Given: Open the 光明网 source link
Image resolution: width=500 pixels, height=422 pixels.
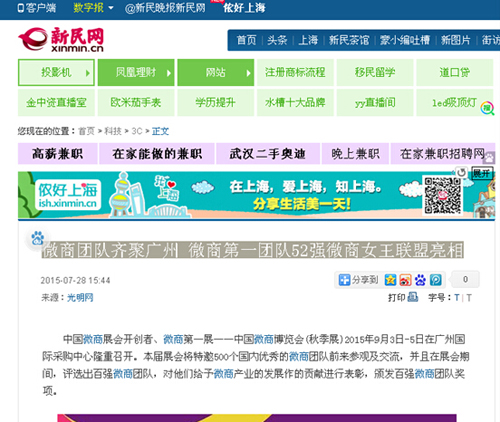Looking at the screenshot, I should 80,297.
